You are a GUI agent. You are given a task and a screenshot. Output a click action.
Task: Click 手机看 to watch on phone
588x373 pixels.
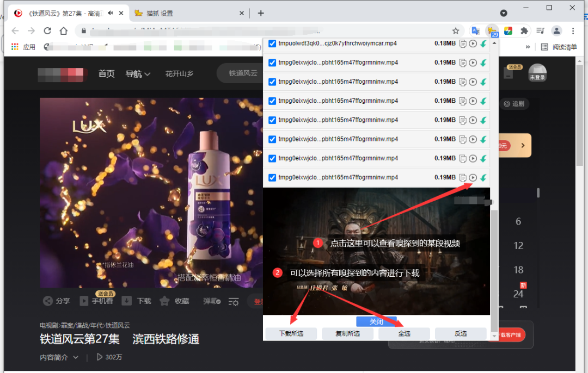point(96,301)
